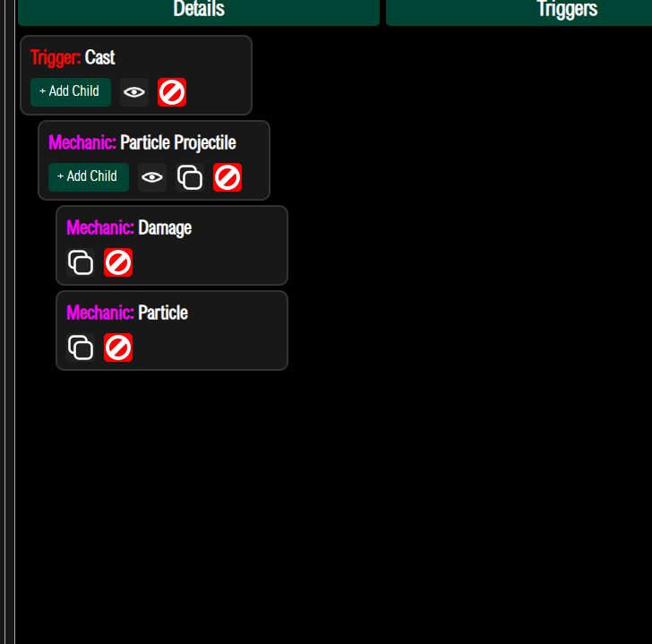Select the Trigger: Cast card
Screen dimensions: 652x644
pyautogui.click(x=136, y=75)
